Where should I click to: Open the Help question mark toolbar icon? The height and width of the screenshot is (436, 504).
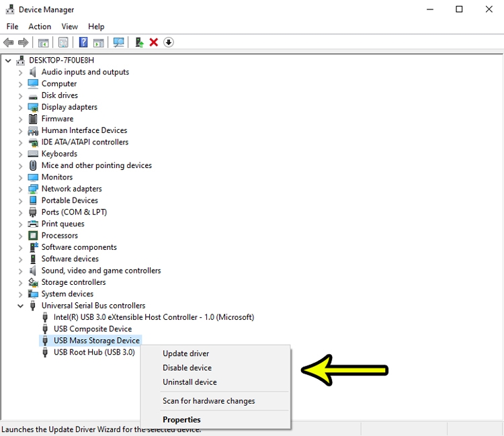point(83,42)
